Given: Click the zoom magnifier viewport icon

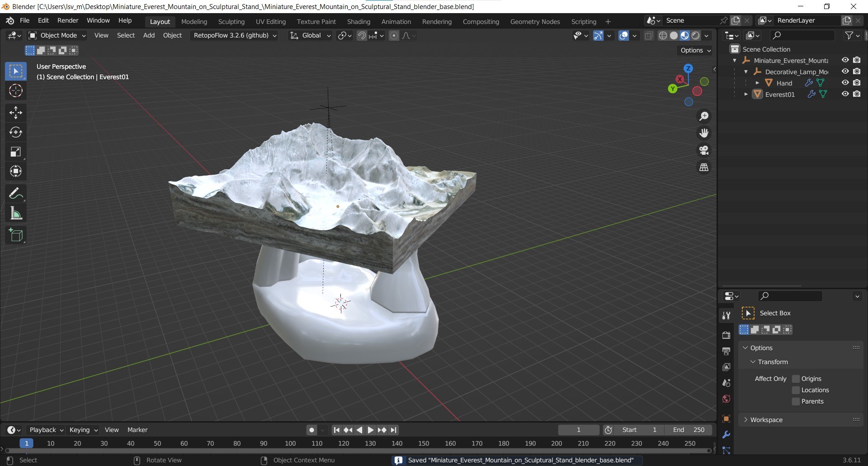Looking at the screenshot, I should click(704, 116).
